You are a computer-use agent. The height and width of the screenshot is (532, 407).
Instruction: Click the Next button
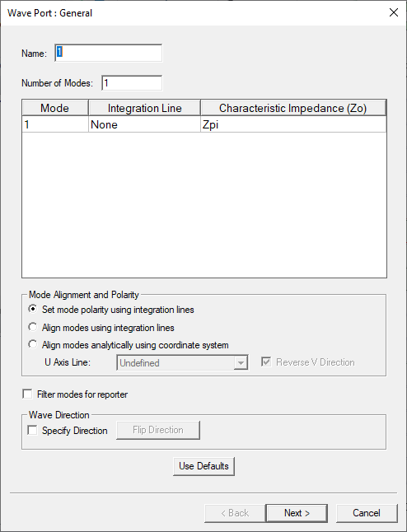297,513
